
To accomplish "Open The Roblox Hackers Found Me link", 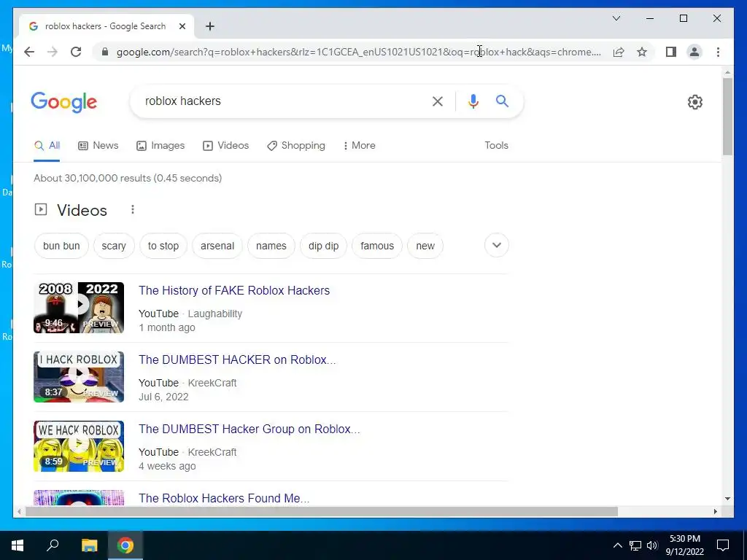I will pyautogui.click(x=224, y=498).
